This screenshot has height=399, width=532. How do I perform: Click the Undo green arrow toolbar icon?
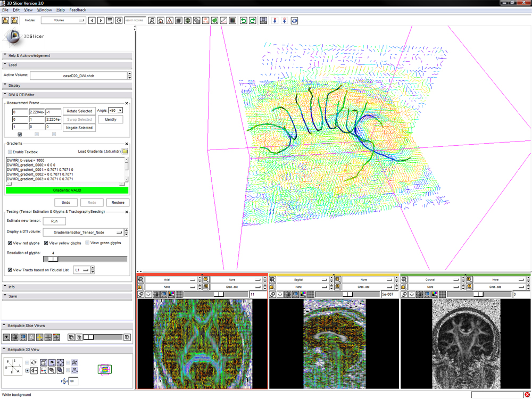pos(243,21)
